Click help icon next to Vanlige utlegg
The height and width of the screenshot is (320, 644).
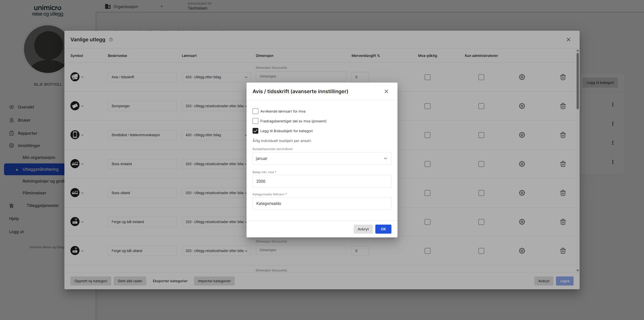[x=111, y=40]
